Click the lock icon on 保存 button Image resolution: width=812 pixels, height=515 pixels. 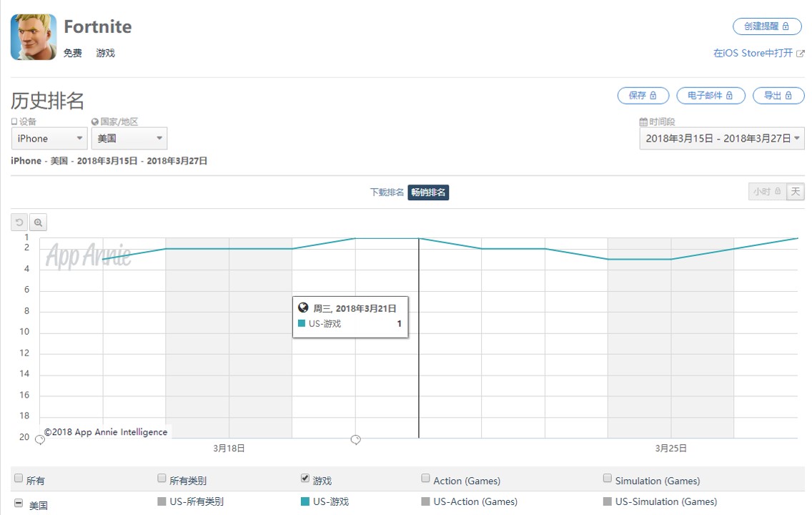coord(653,95)
